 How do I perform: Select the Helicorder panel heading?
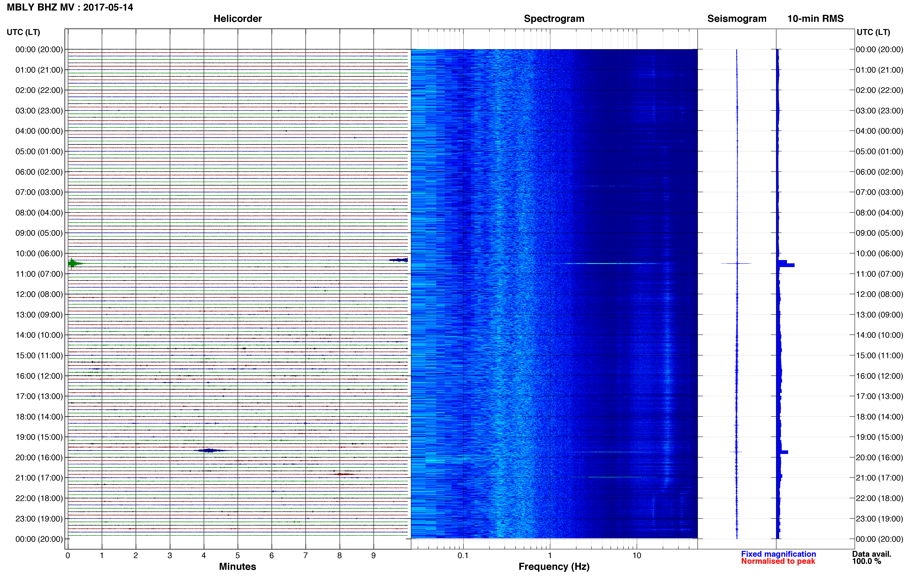point(237,19)
